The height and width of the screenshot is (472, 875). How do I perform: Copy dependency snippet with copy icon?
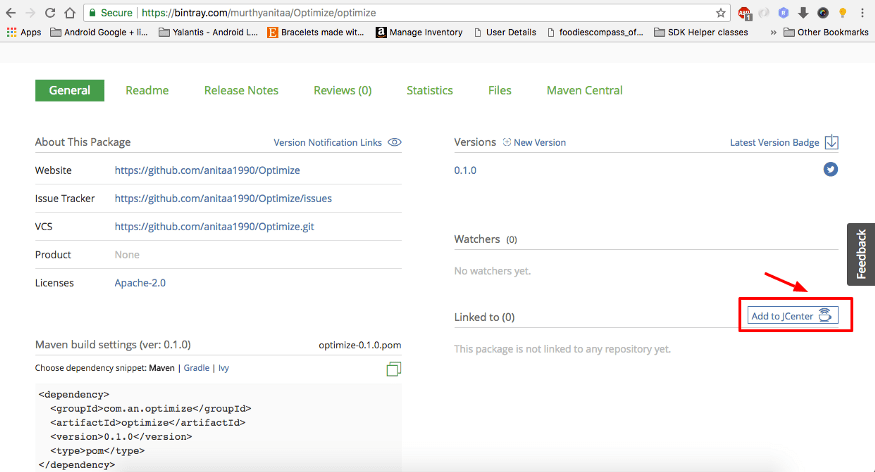(x=393, y=369)
